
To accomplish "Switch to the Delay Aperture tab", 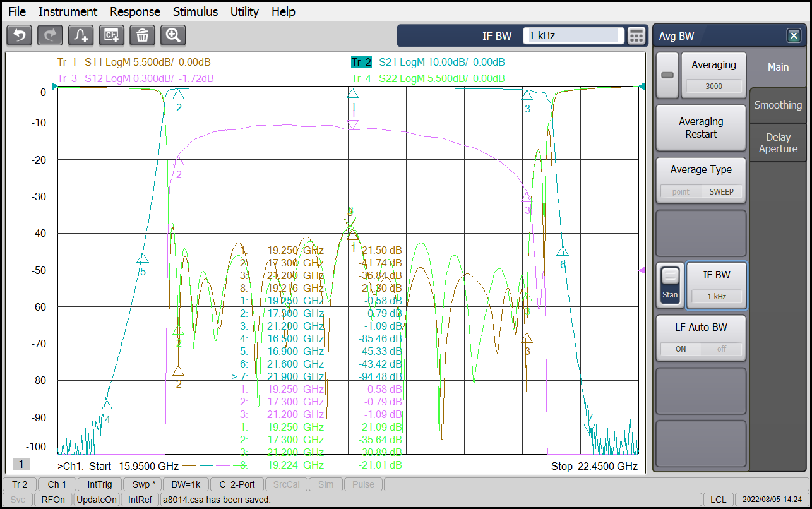I will coord(778,143).
